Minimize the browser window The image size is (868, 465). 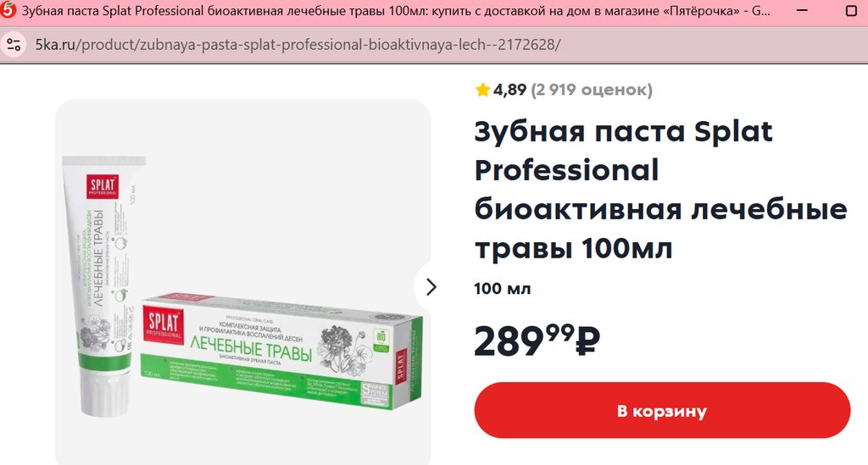tap(801, 10)
